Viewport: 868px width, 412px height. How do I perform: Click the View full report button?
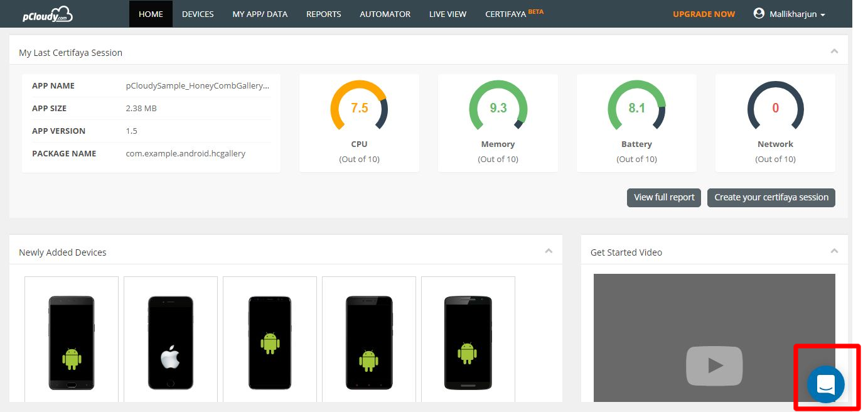664,197
